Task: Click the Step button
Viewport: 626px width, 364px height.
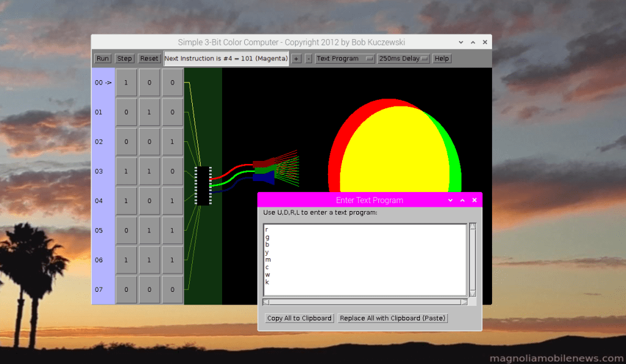Action: 124,59
